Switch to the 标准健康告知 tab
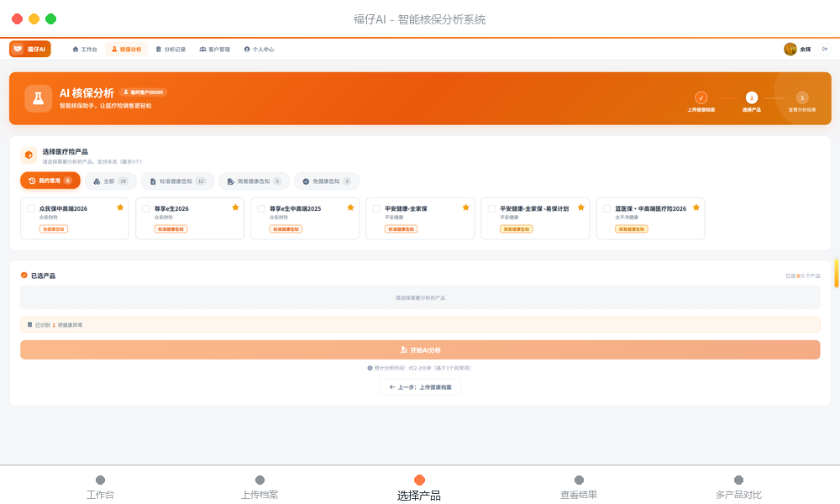840x504 pixels. (x=177, y=181)
